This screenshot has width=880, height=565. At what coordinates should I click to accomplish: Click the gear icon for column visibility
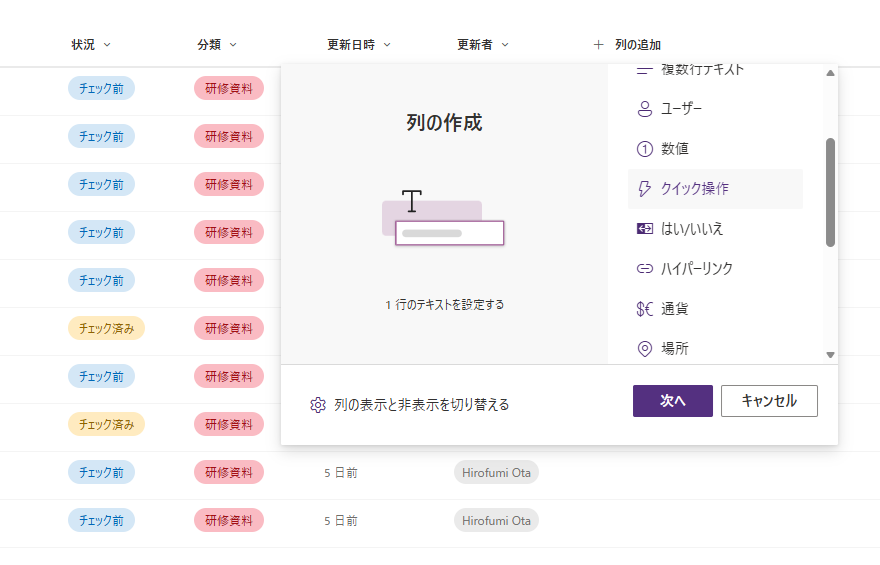[x=318, y=405]
